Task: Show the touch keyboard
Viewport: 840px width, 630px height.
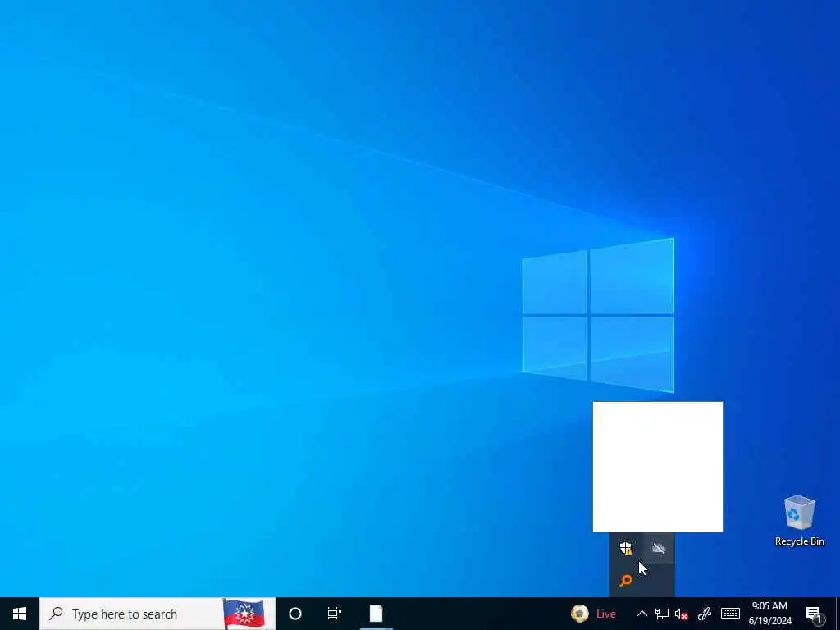Action: (730, 614)
